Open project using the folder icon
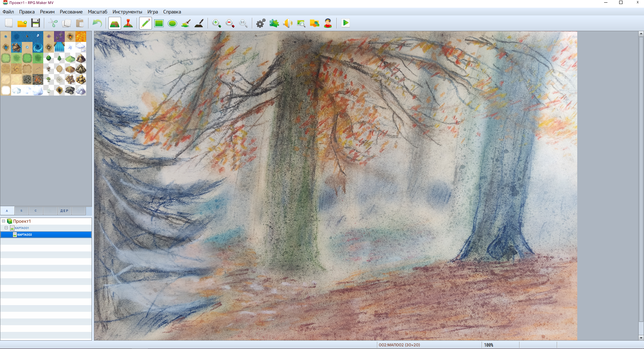 pyautogui.click(x=22, y=23)
